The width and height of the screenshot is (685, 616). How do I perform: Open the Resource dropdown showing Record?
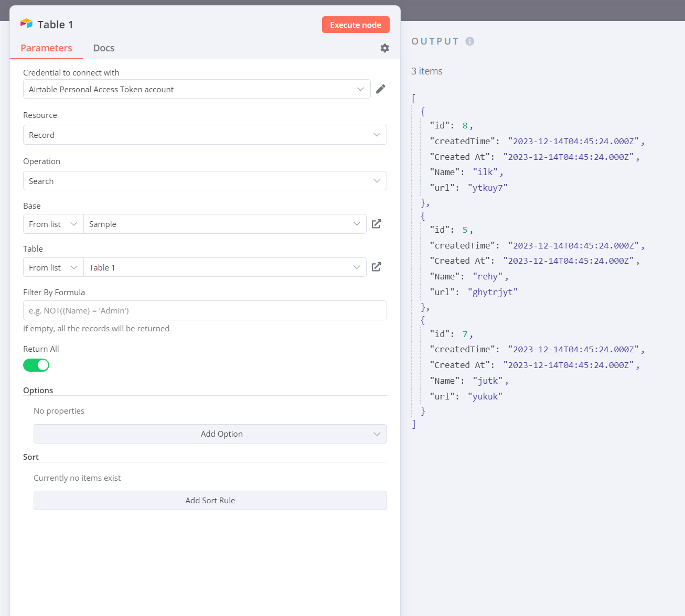tap(205, 135)
